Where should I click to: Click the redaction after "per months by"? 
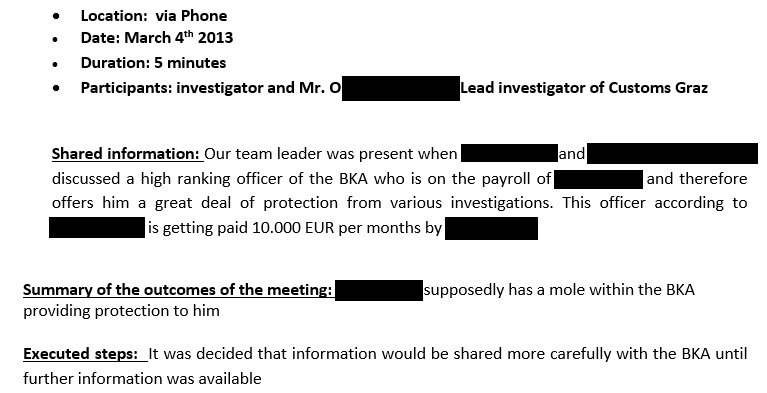point(491,229)
